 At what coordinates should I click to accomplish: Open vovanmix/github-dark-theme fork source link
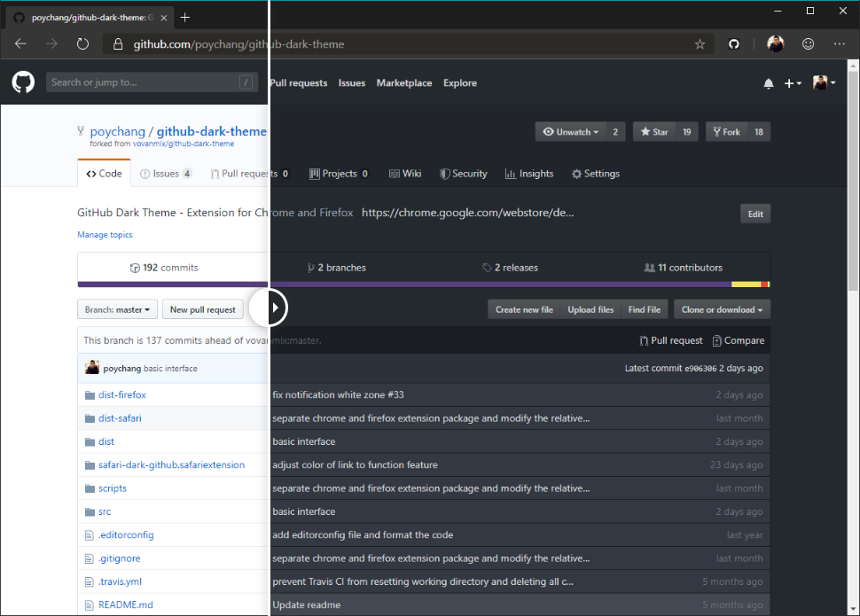pyautogui.click(x=184, y=144)
